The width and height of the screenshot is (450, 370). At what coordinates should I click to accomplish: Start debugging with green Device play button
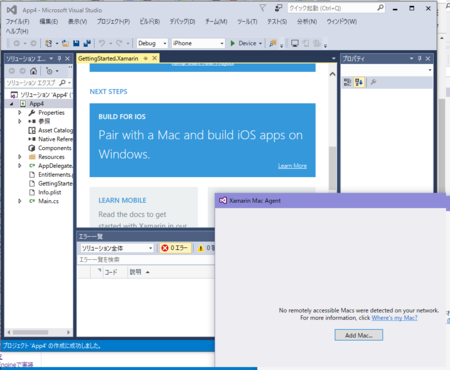click(x=243, y=43)
